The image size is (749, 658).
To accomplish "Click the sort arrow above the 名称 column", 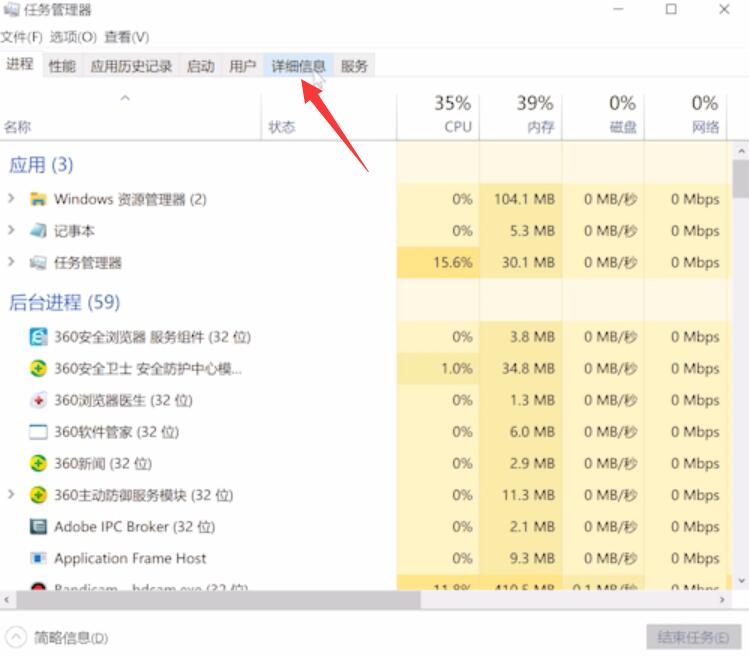I will click(125, 98).
